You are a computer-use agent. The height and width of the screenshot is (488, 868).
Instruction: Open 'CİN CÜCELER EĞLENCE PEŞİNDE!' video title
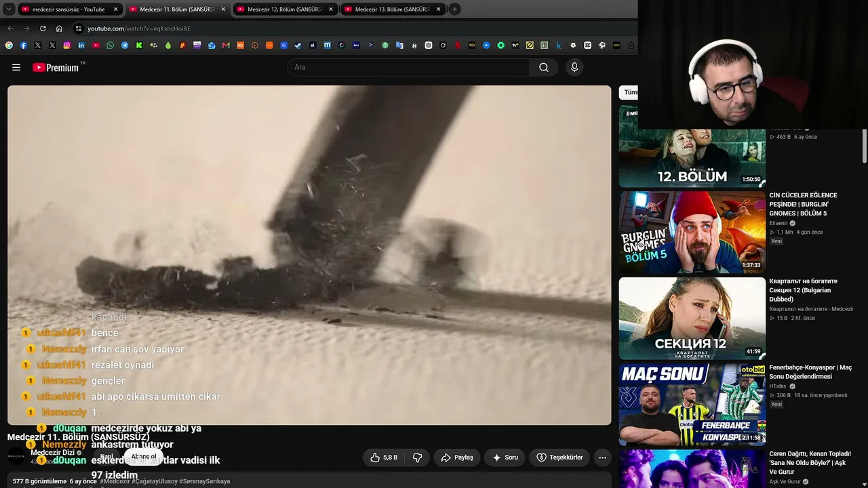tap(803, 204)
